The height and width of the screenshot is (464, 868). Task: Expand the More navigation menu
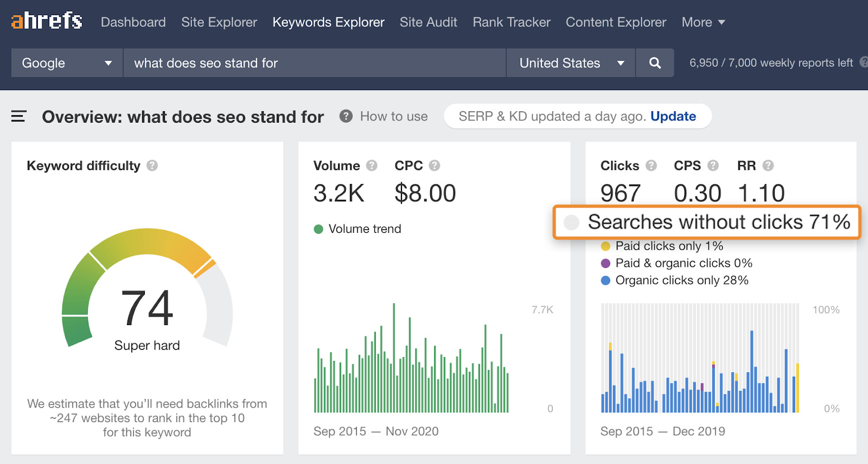(703, 22)
